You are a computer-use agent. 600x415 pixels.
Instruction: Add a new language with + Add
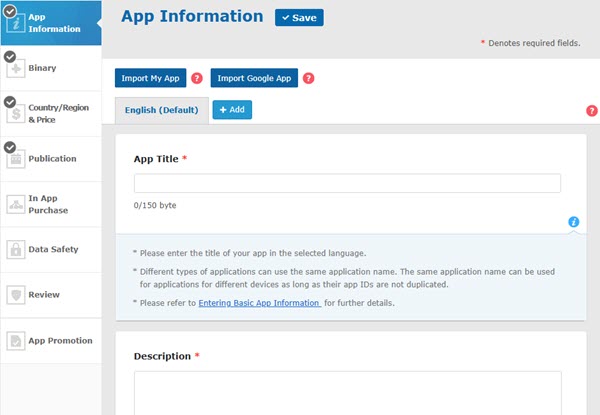pos(232,110)
